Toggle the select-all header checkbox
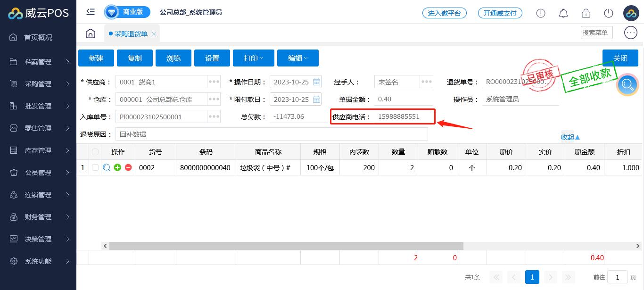 pos(96,152)
